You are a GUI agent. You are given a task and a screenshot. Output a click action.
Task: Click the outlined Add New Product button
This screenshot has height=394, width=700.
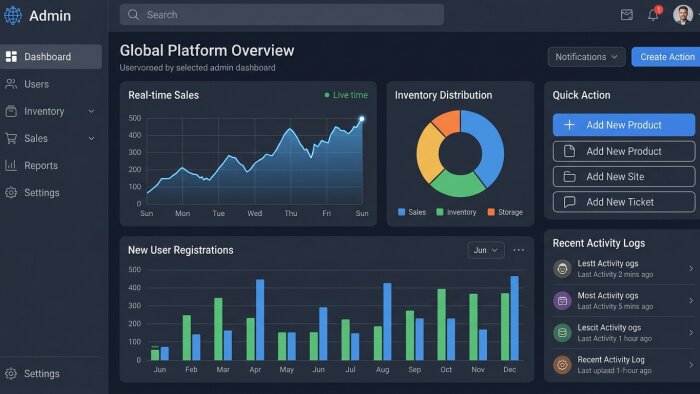pos(624,151)
